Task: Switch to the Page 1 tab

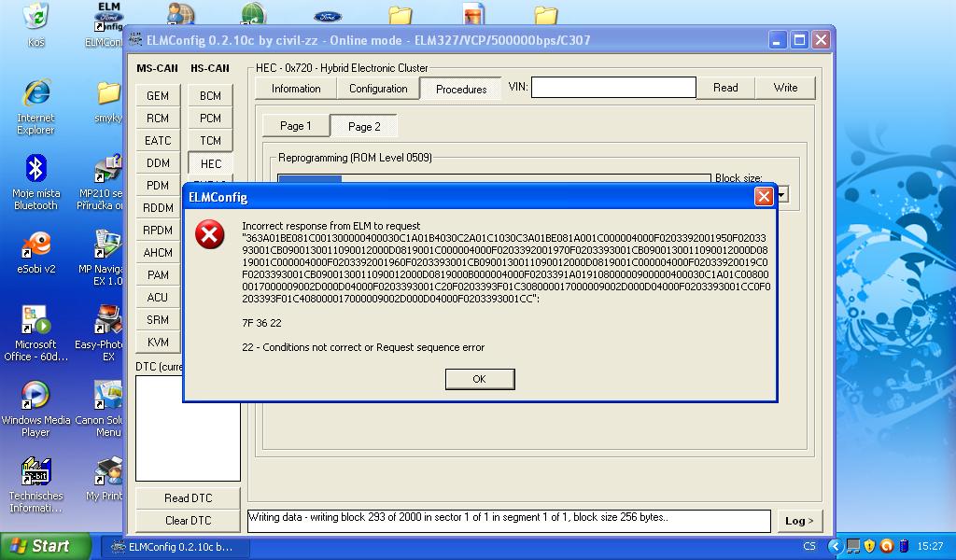Action: point(295,126)
